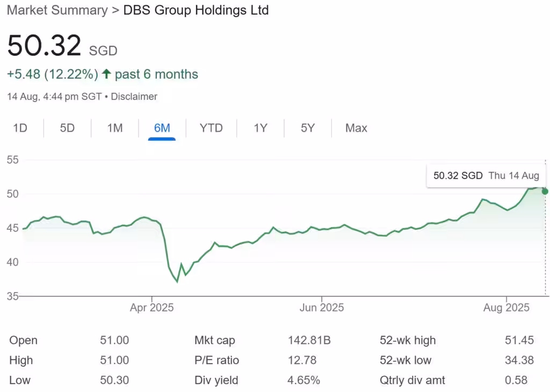Viewport: 550px width, 392px height.
Task: Open the 1M price chart
Action: click(x=114, y=128)
